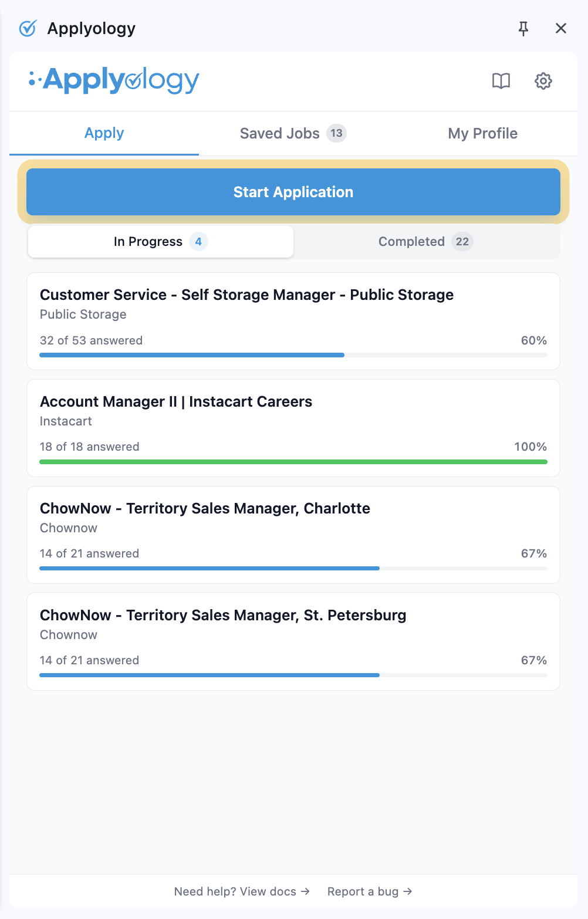Click the Completed 22 count badge
The height and width of the screenshot is (919, 588).
pyautogui.click(x=462, y=242)
